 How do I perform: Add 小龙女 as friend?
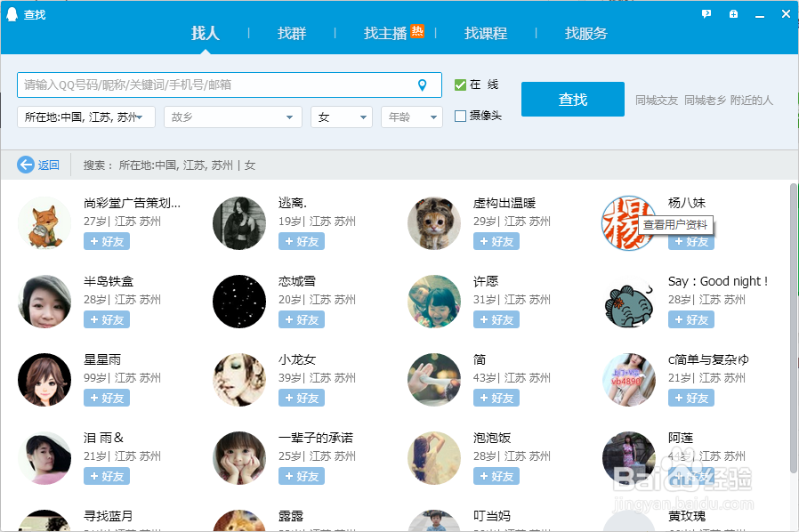[x=302, y=398]
